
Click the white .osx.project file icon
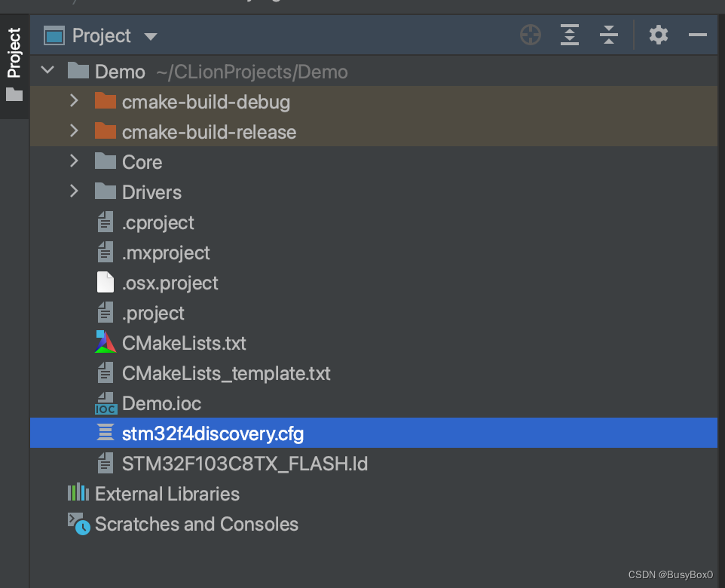[x=106, y=282]
